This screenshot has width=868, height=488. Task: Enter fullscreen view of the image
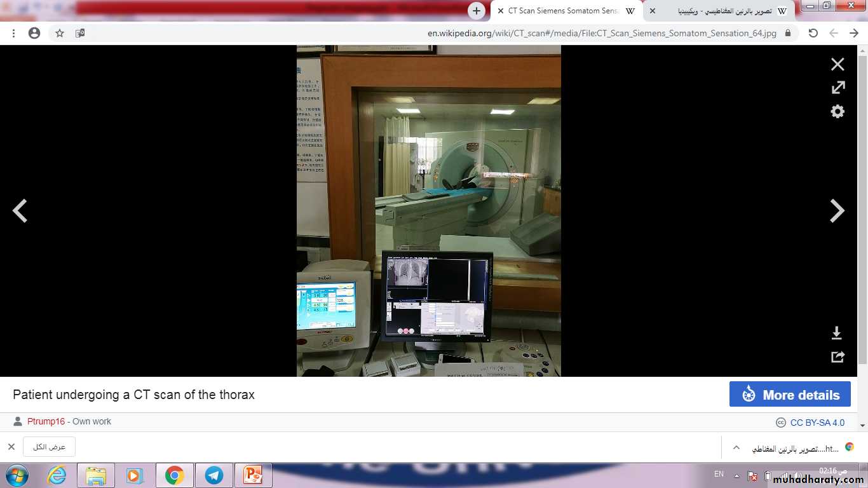[837, 88]
